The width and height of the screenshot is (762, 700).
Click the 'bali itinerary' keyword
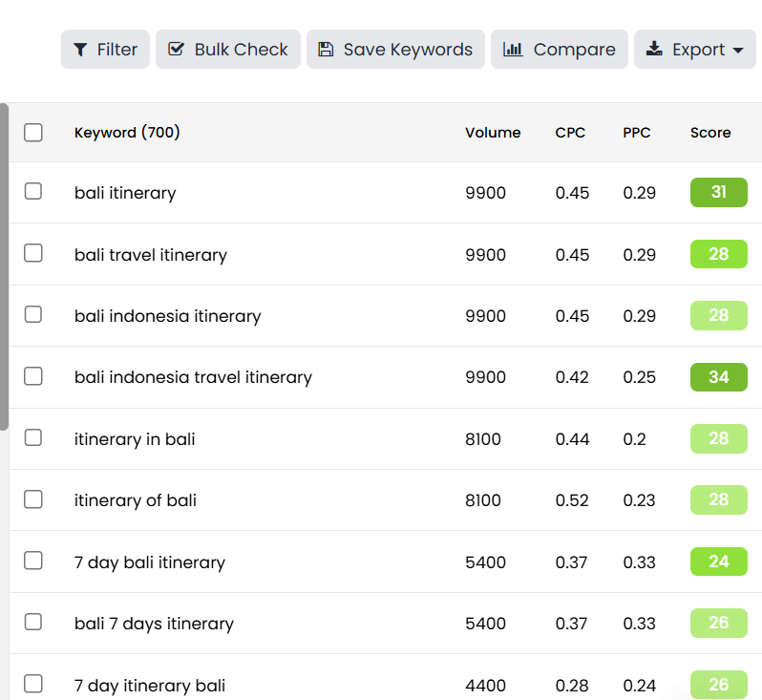[x=125, y=193]
